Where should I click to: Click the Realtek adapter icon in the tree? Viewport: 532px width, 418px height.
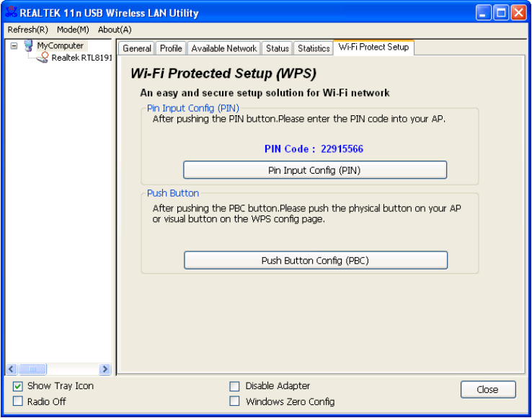(43, 58)
